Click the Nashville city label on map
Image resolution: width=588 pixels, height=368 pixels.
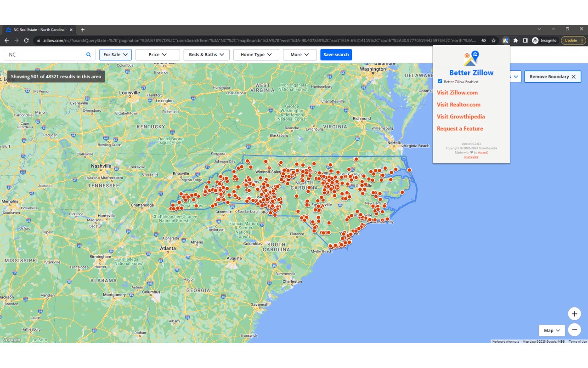(x=101, y=166)
